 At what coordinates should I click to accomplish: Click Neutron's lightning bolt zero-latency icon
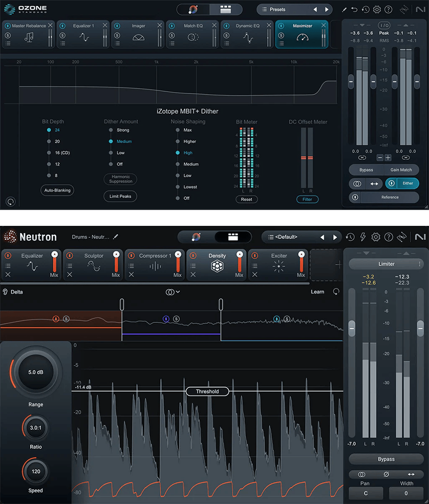pyautogui.click(x=363, y=237)
